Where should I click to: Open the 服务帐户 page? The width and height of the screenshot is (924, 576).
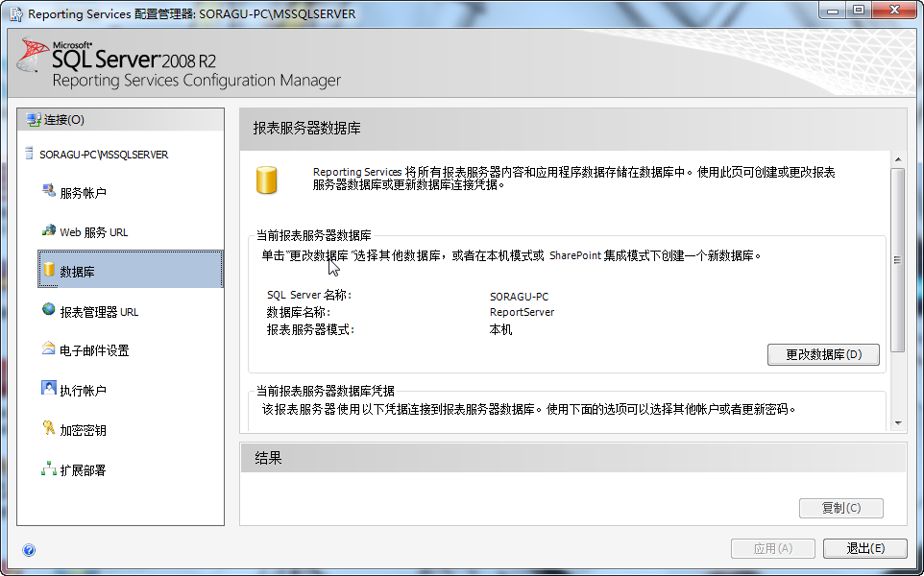point(83,193)
